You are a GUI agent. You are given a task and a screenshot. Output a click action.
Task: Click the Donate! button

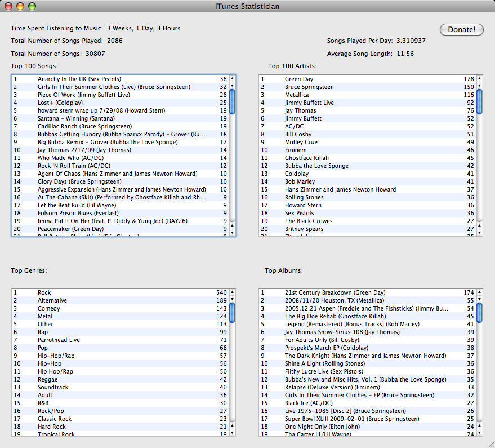click(462, 30)
